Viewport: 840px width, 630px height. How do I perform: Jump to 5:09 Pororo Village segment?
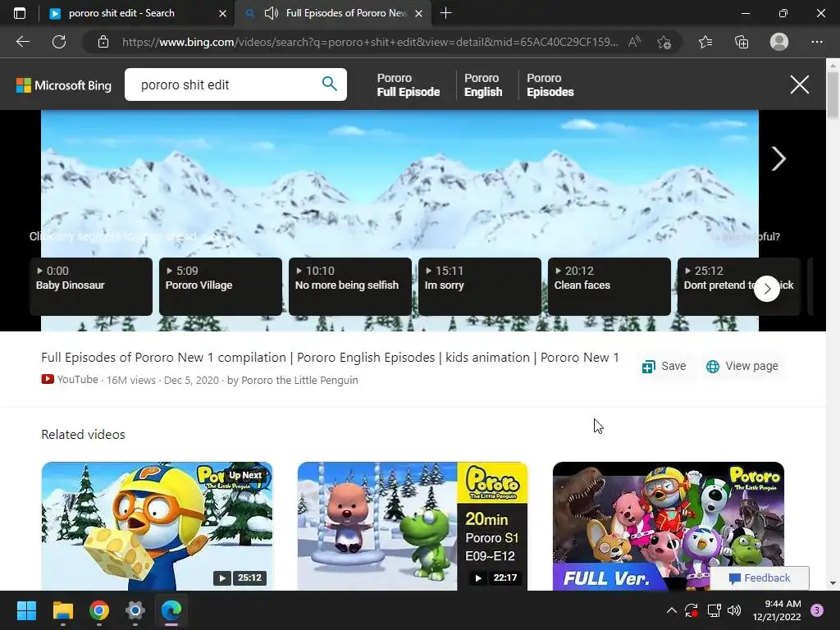point(221,286)
